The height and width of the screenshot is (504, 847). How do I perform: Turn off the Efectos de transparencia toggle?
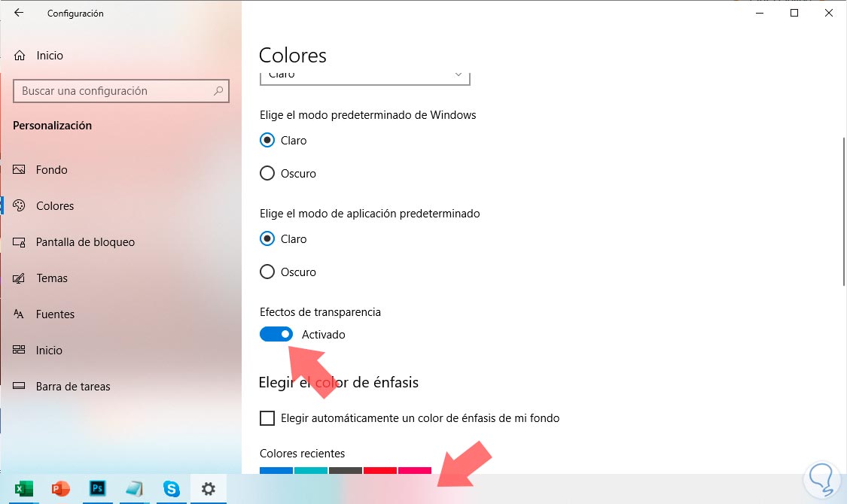pos(276,334)
